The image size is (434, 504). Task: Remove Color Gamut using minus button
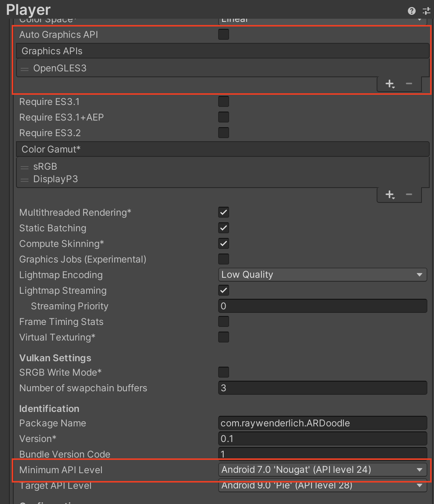pos(409,195)
